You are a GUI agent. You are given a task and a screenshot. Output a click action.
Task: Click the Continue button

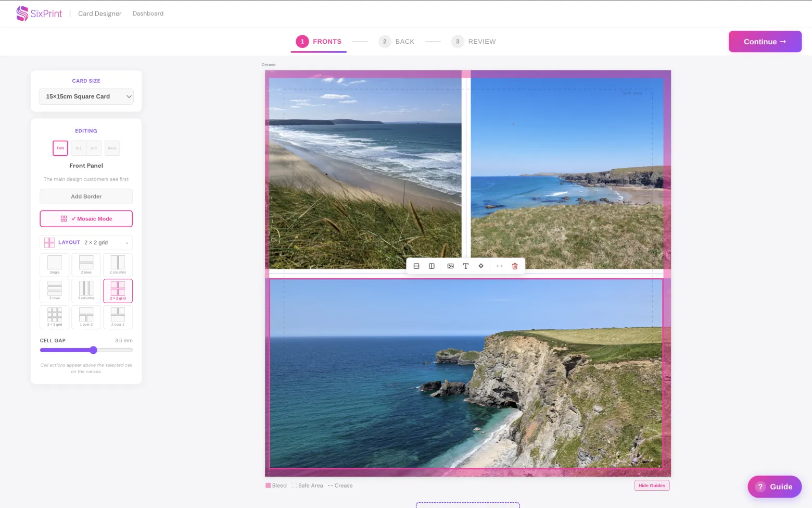coord(765,42)
